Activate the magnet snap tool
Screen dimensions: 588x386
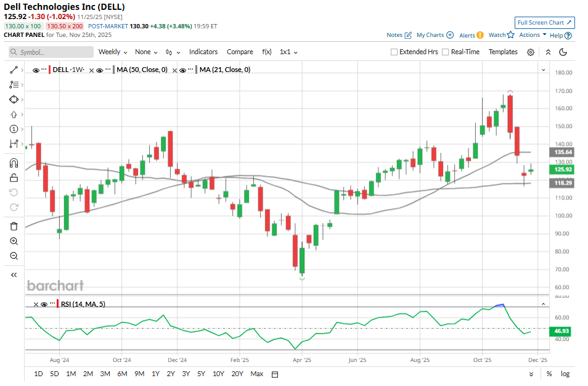tap(14, 163)
